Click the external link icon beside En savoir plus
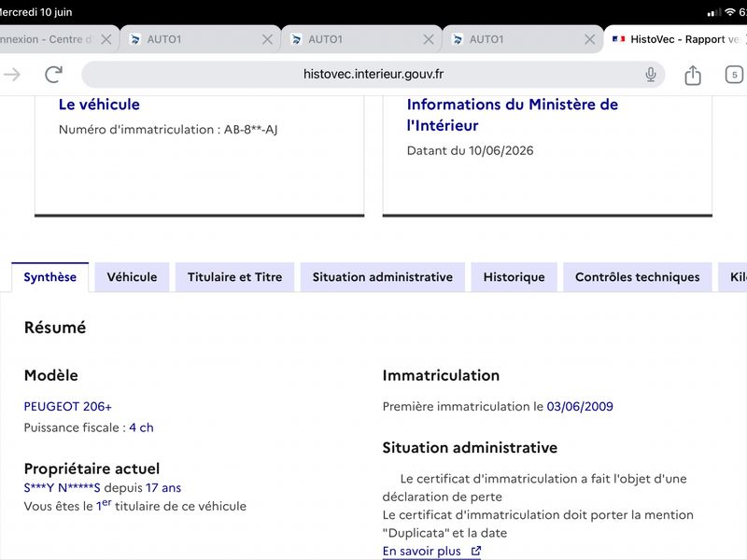The height and width of the screenshot is (560, 747). [476, 551]
